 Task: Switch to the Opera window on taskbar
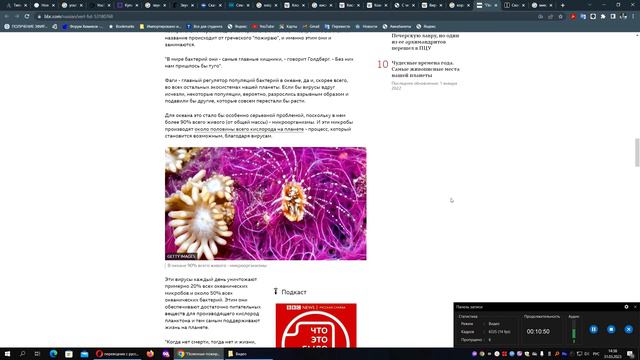coord(118,354)
